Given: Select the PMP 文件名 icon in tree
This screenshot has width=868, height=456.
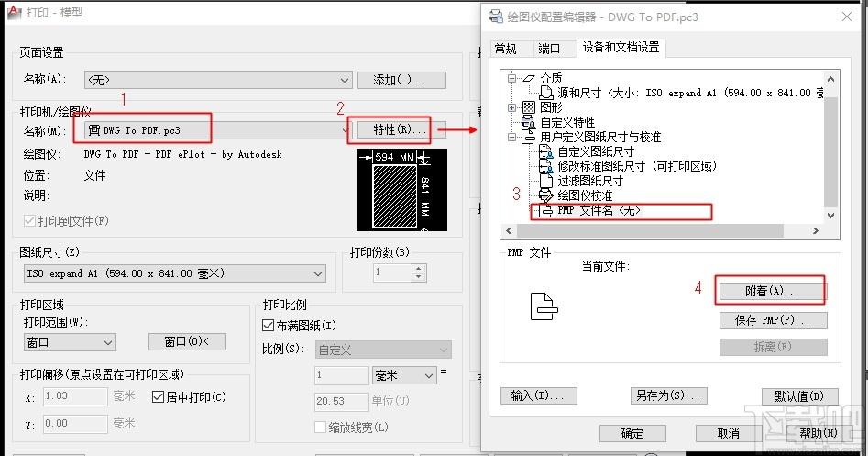Looking at the screenshot, I should tap(546, 210).
